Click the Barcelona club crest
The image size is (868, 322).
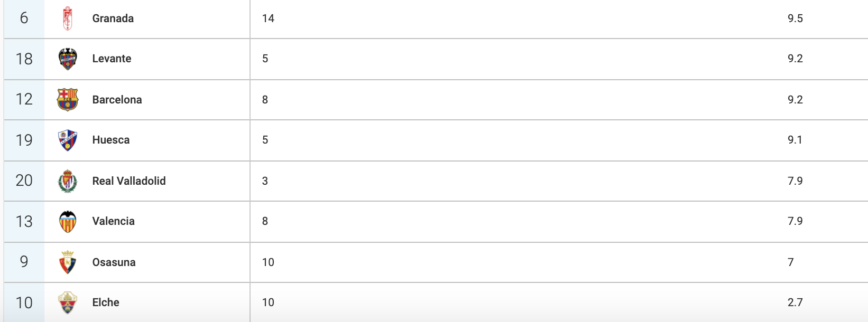(x=67, y=99)
